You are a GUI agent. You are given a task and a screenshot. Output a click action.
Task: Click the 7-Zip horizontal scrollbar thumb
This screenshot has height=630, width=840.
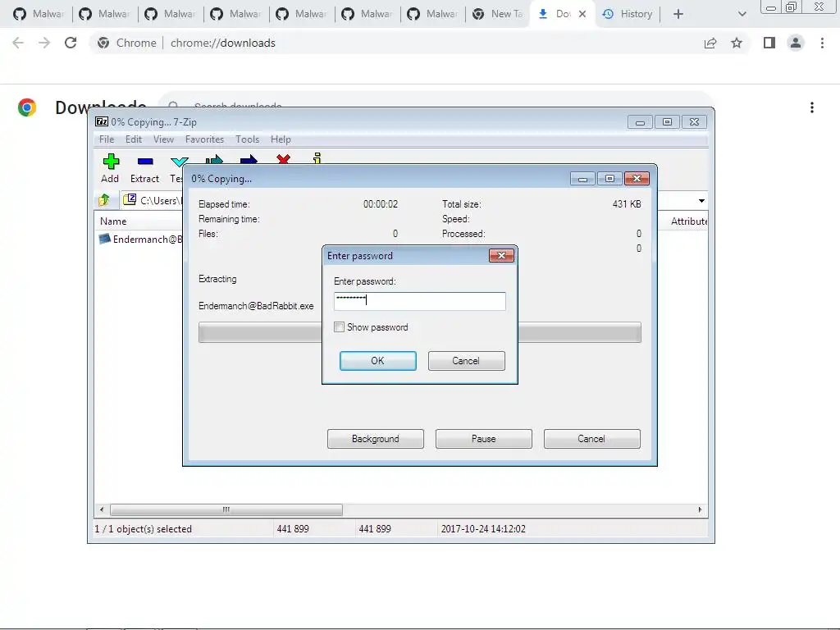[226, 509]
